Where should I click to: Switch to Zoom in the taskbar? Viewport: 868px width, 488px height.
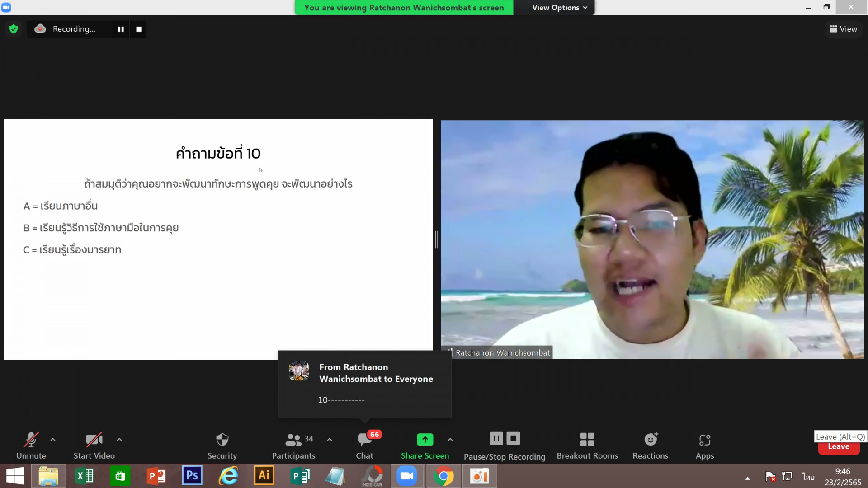[x=407, y=476]
